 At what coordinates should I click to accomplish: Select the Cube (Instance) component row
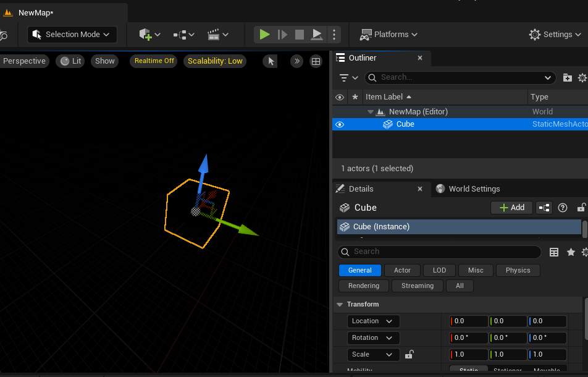pyautogui.click(x=459, y=227)
